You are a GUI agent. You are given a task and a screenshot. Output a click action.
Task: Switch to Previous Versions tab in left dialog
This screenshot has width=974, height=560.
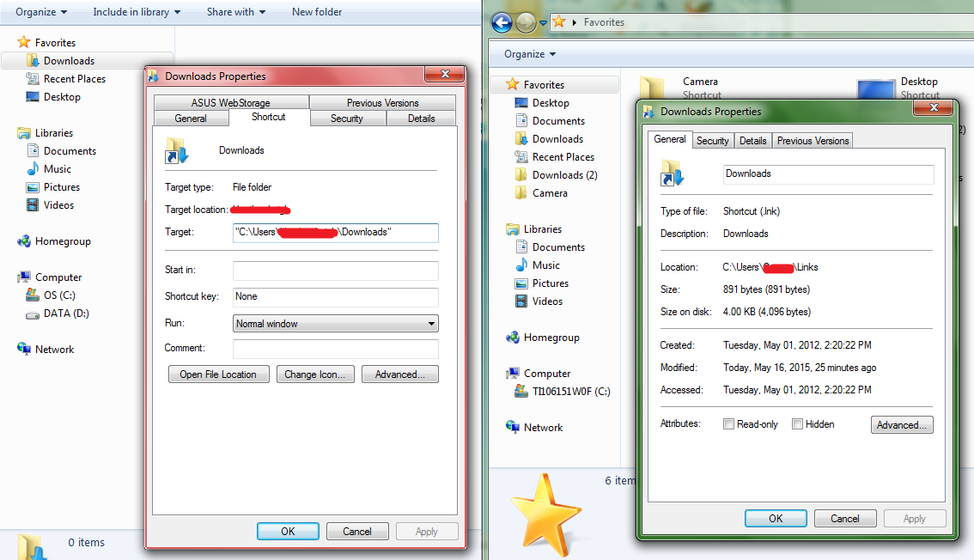pos(383,102)
